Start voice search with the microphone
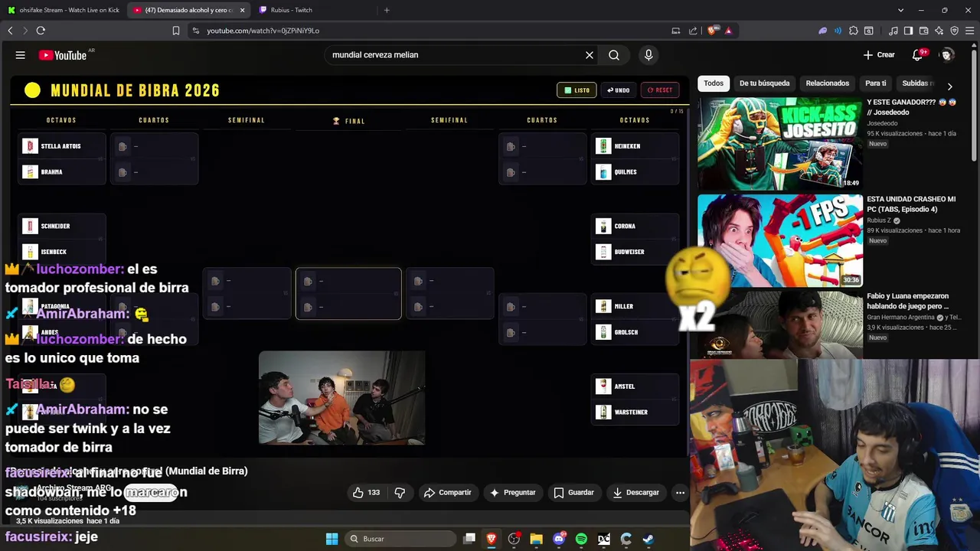 point(648,55)
